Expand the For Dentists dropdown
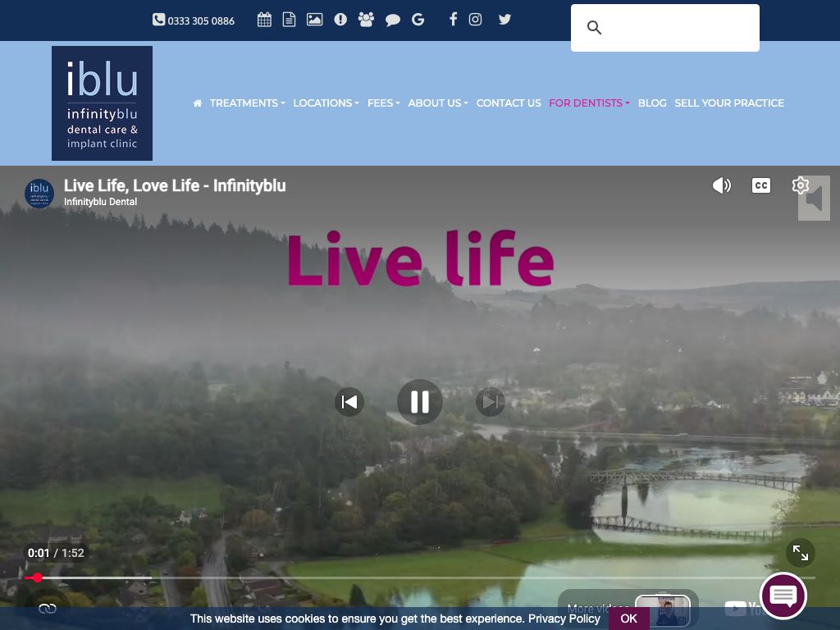This screenshot has height=630, width=840. point(589,103)
